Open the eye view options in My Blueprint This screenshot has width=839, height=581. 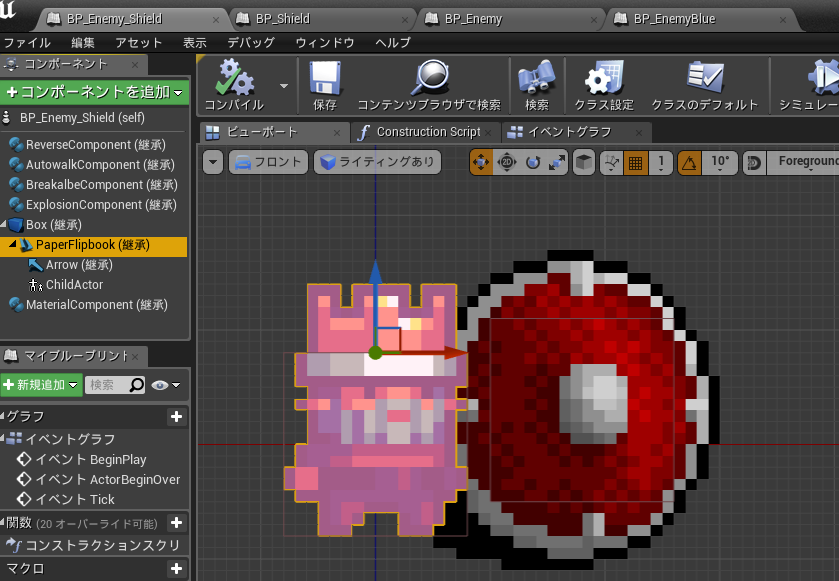click(165, 385)
